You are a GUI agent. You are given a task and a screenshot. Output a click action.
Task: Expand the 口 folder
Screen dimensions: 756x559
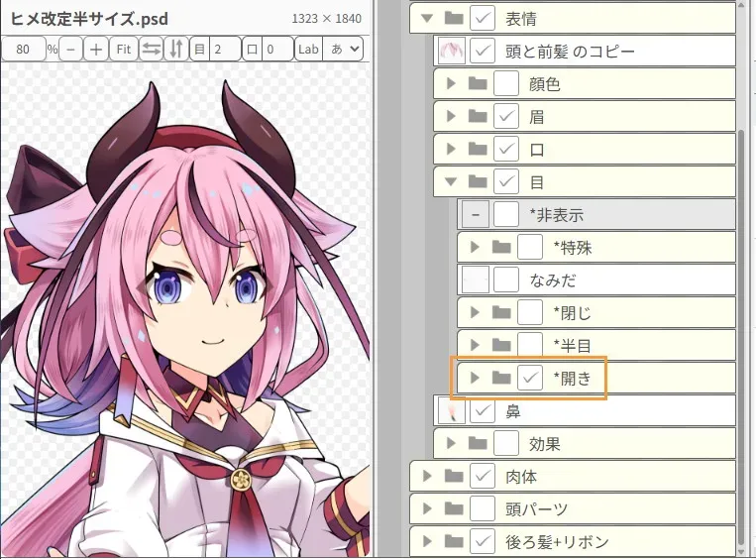(x=451, y=149)
